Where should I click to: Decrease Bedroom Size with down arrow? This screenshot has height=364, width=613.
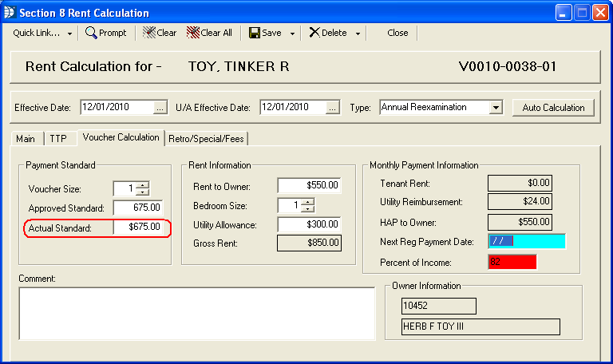308,209
